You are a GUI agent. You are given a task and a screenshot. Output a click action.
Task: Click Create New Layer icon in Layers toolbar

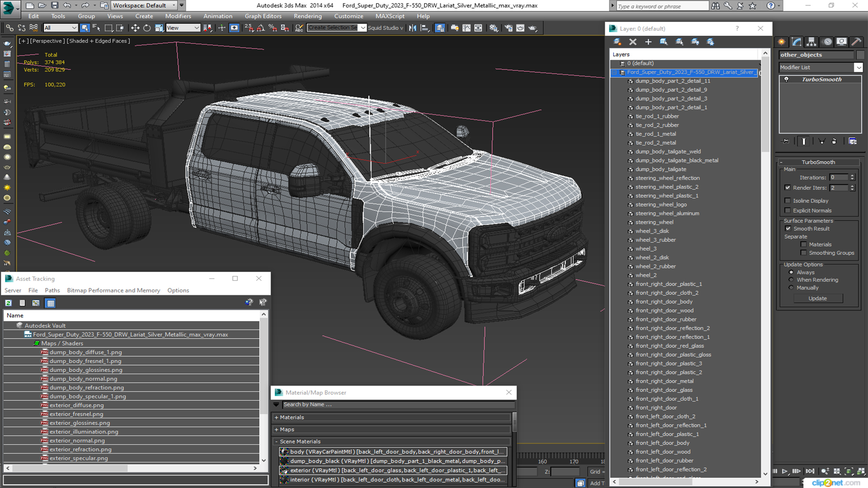617,42
